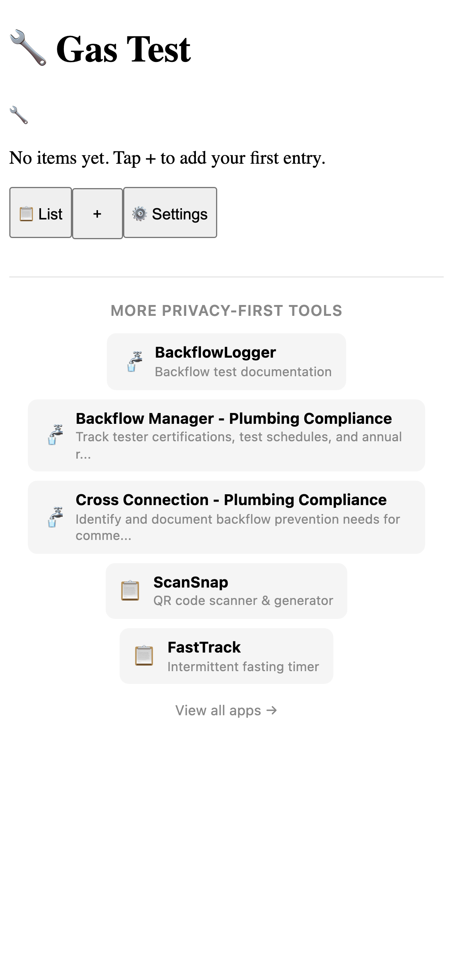Open the FastTrack fasting timer card
Screen dimensions: 453x980
(x=226, y=656)
